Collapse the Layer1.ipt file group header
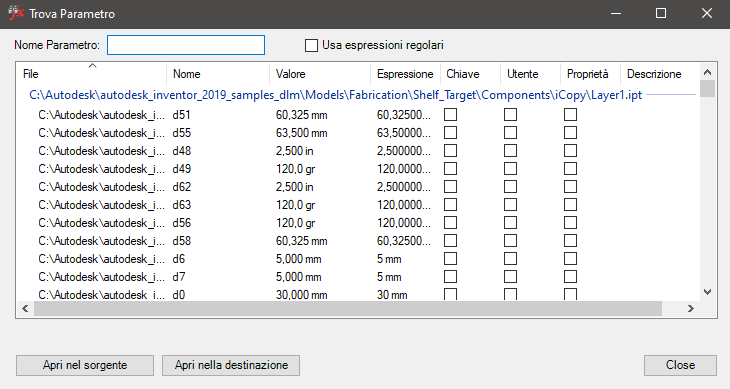This screenshot has width=730, height=389. click(335, 95)
